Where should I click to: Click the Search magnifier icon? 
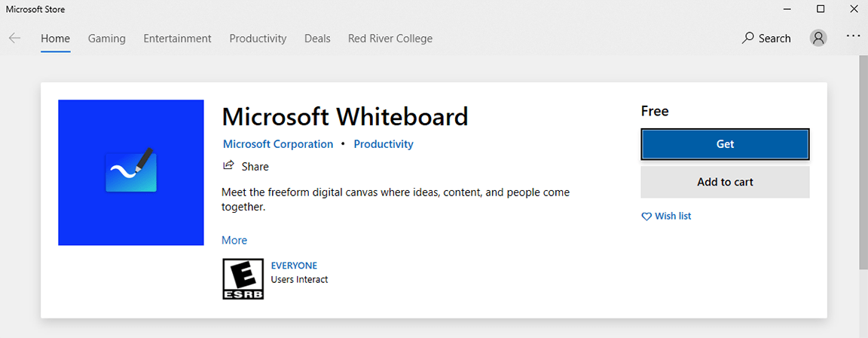point(747,38)
